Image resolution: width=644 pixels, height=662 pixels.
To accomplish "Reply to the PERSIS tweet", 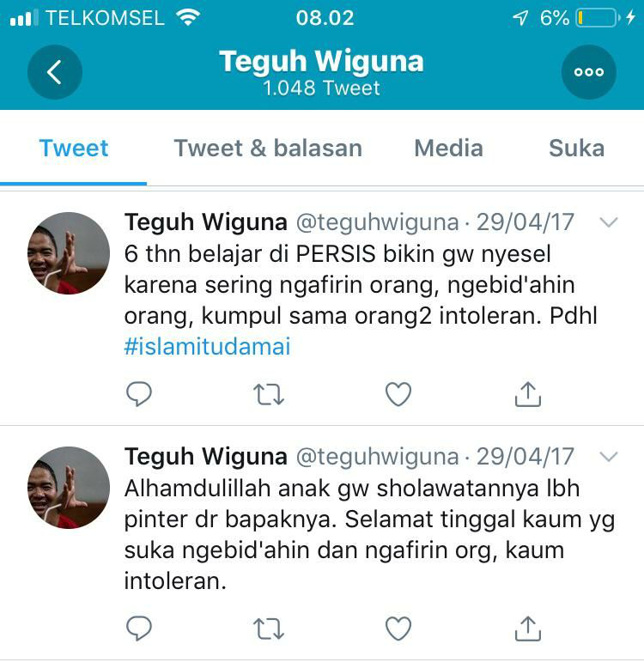I will pos(139,394).
